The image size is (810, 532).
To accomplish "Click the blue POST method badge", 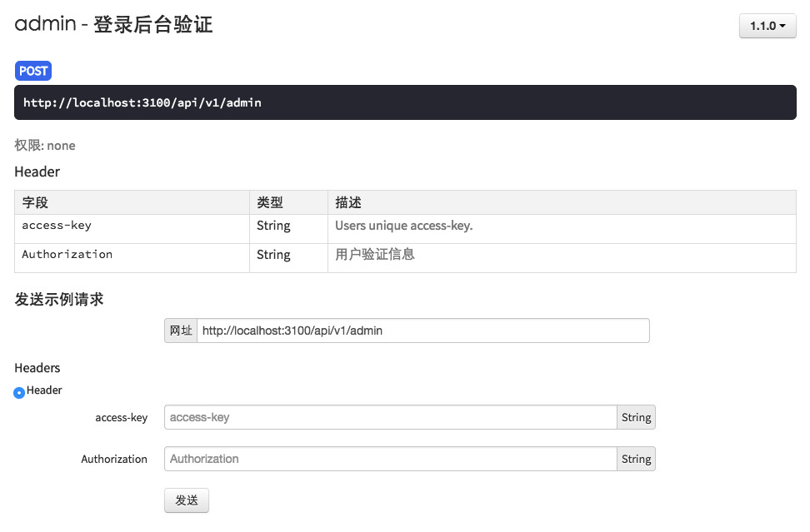I will pos(33,71).
